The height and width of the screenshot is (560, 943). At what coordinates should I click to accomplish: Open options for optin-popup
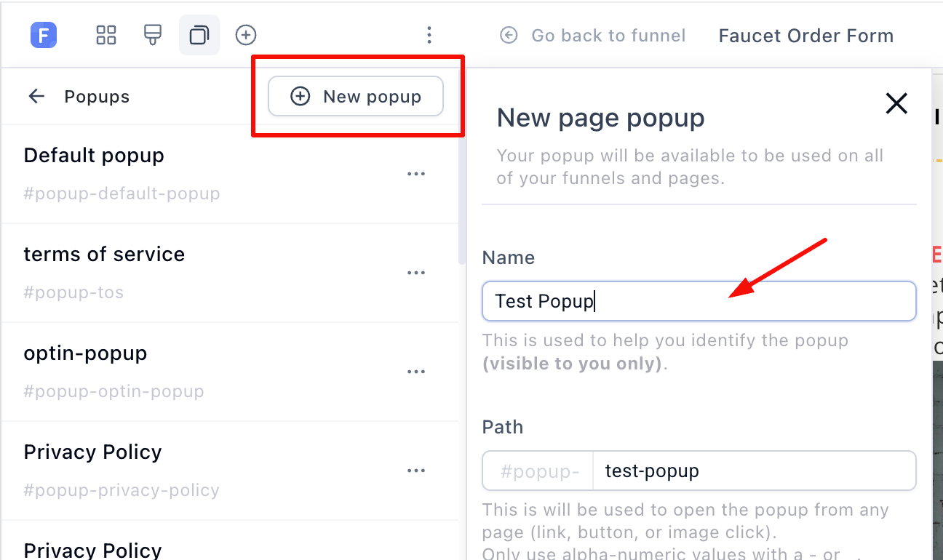[416, 372]
